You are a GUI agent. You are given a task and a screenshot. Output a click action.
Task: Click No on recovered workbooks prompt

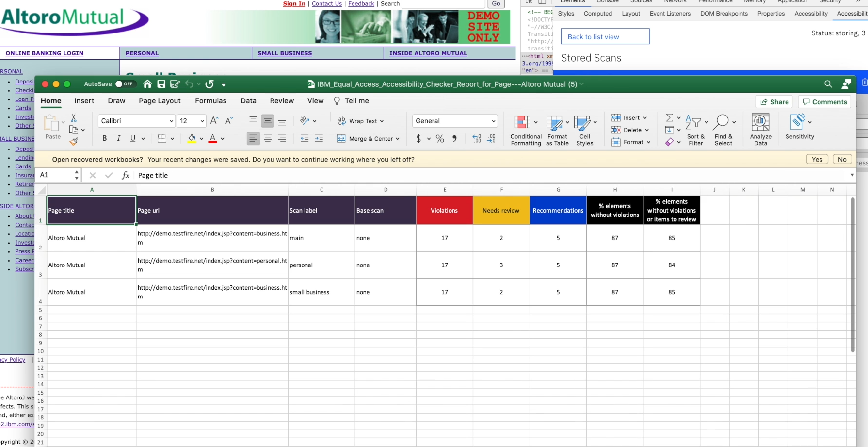[x=842, y=159]
